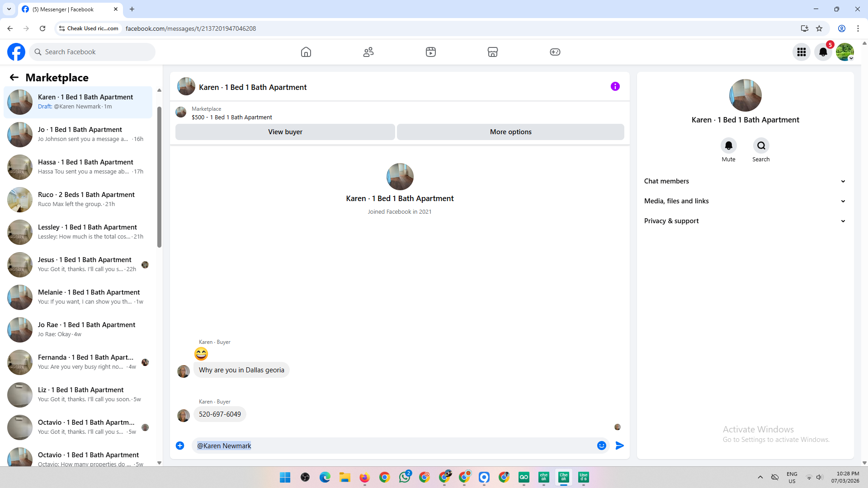868x488 pixels.
Task: Open the Facebook menu grid
Action: (802, 52)
